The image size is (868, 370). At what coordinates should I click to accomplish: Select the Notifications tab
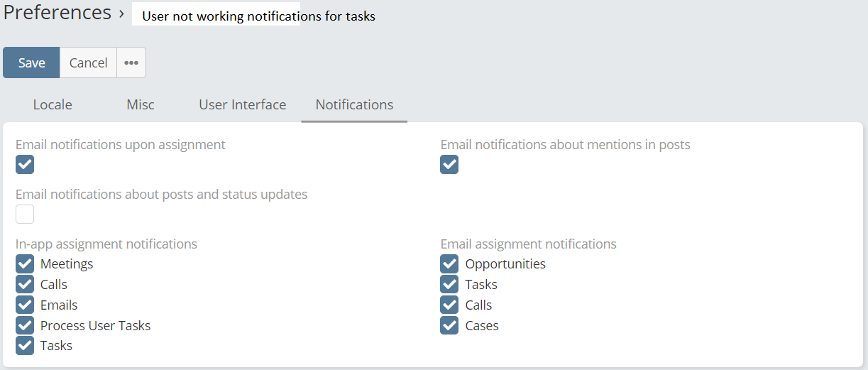point(354,104)
